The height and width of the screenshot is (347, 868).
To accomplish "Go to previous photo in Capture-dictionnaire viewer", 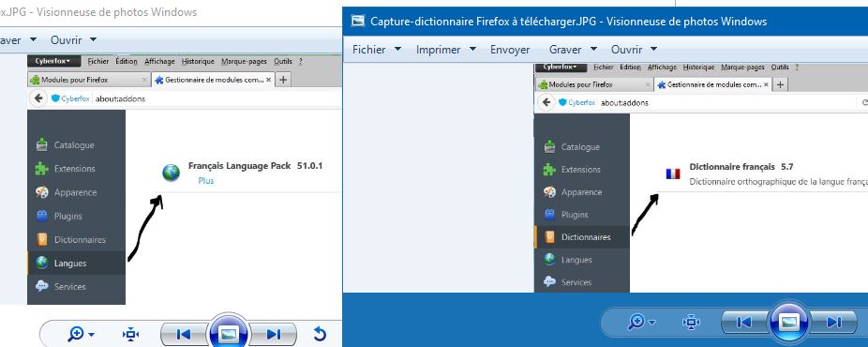I will 744,322.
